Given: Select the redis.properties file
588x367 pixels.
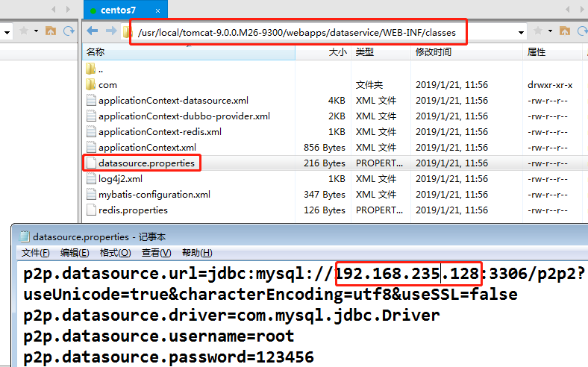Looking at the screenshot, I should tap(133, 210).
